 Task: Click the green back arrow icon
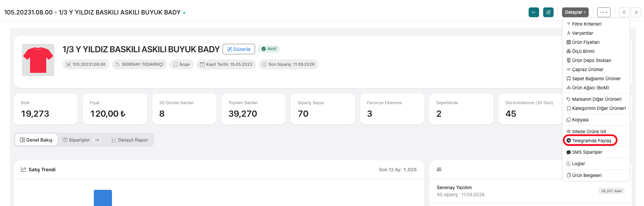point(534,12)
